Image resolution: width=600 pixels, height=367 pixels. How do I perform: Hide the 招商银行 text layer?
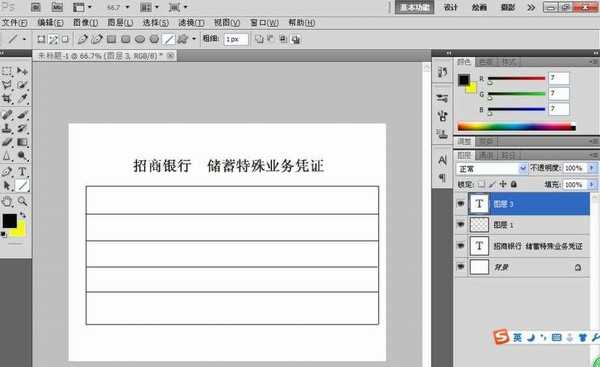pos(461,246)
